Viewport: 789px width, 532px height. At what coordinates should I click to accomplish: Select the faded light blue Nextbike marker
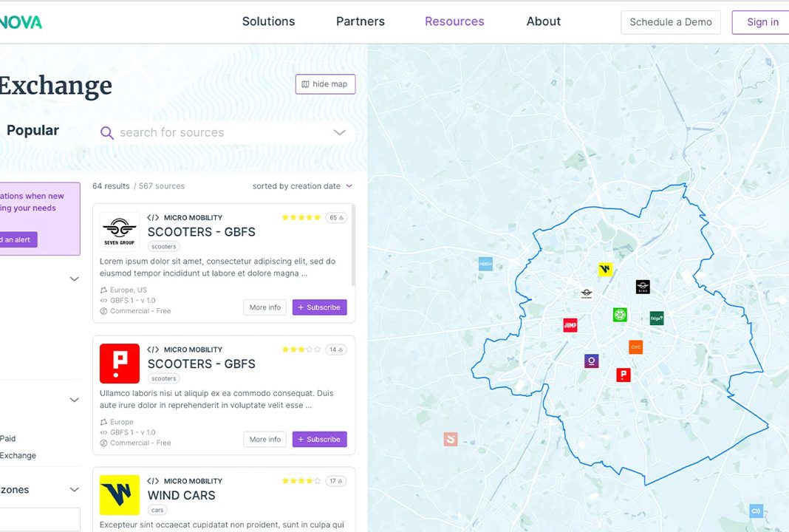tap(485, 264)
